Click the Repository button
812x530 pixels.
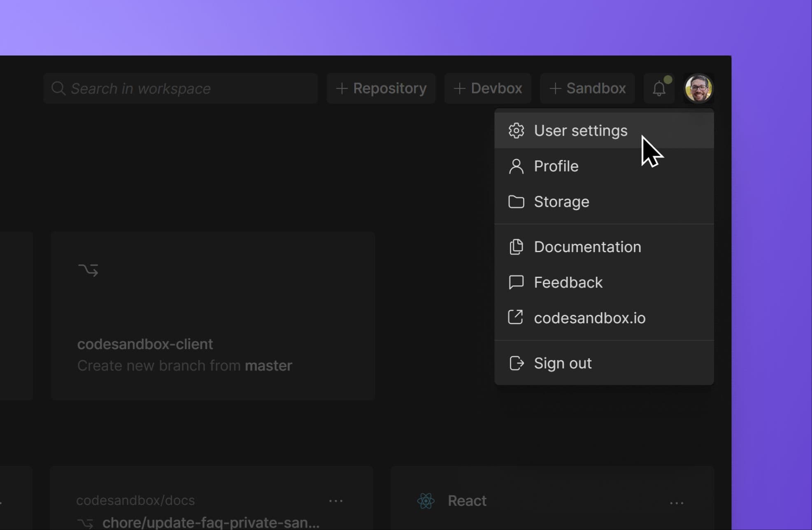point(381,88)
